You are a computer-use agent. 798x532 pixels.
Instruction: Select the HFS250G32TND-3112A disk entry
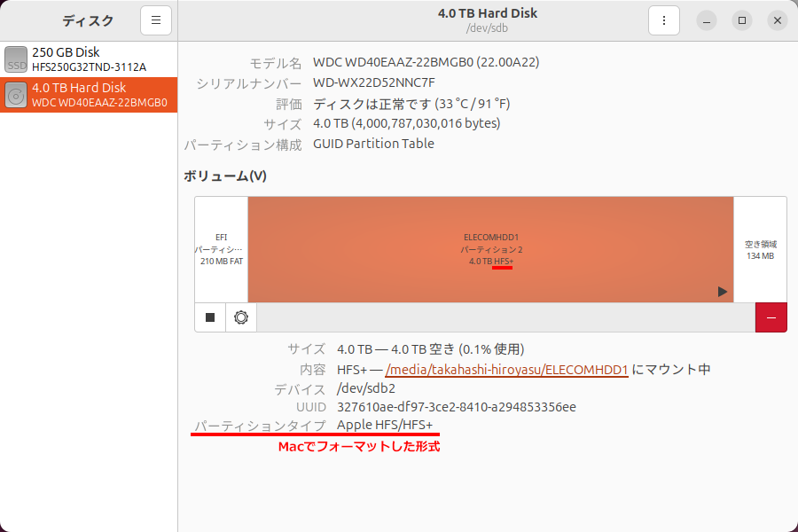89,66
